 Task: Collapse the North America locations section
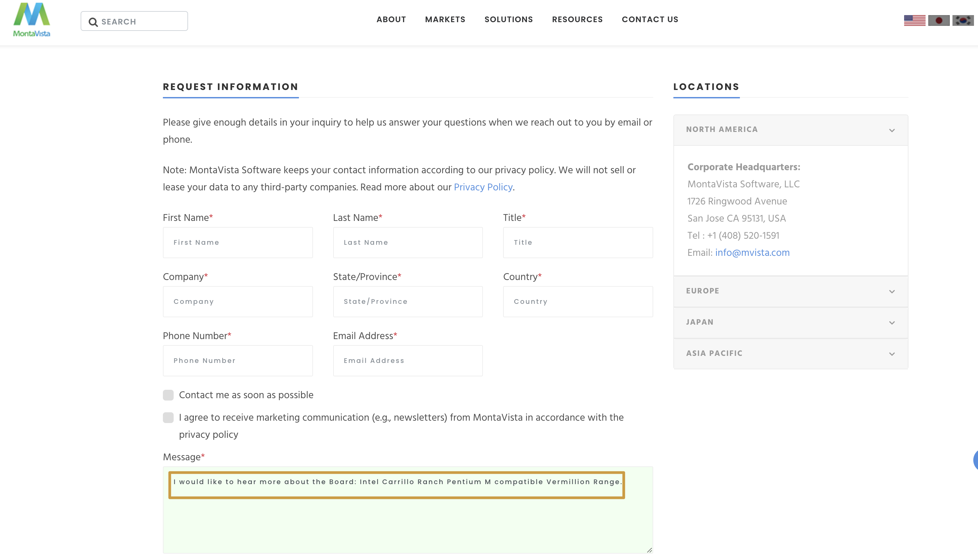pyautogui.click(x=790, y=130)
